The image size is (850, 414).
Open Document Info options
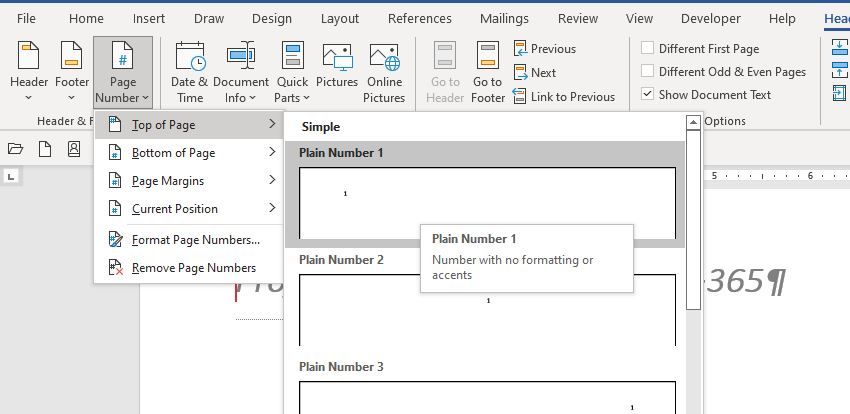(x=241, y=72)
